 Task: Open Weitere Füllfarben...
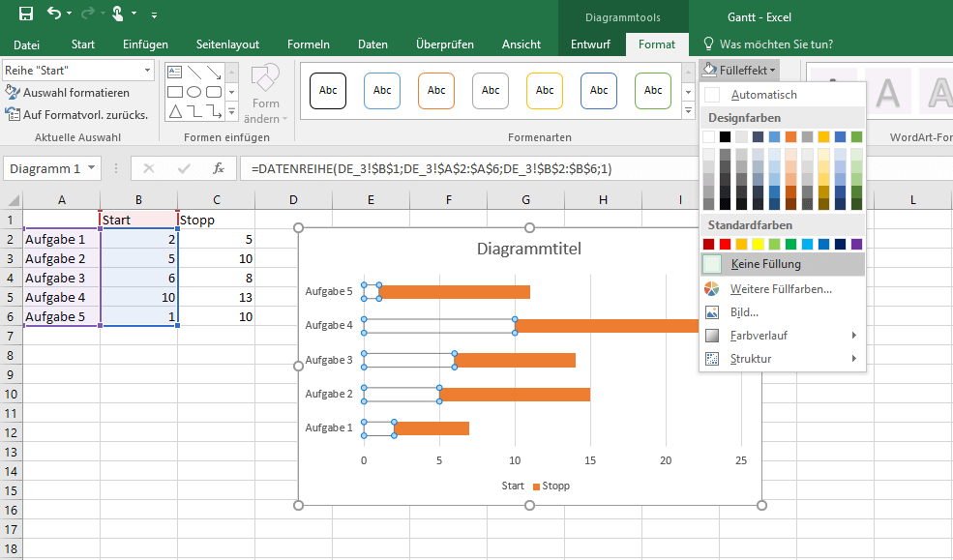[782, 289]
